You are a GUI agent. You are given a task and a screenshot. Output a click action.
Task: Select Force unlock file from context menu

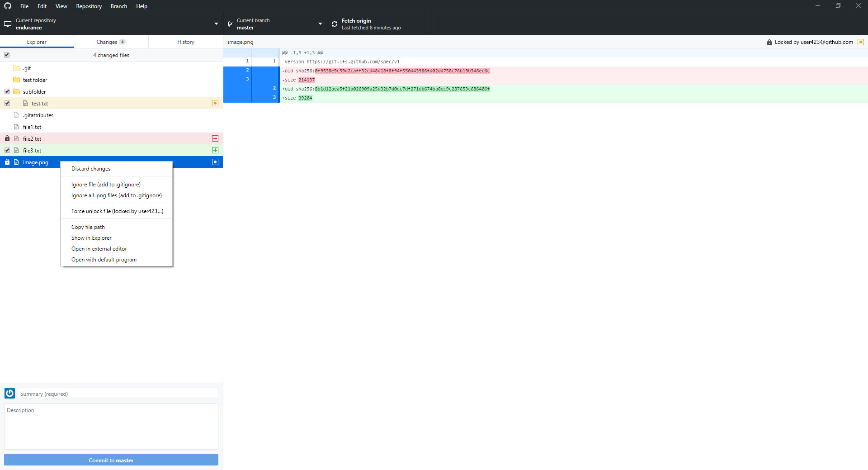coord(117,211)
